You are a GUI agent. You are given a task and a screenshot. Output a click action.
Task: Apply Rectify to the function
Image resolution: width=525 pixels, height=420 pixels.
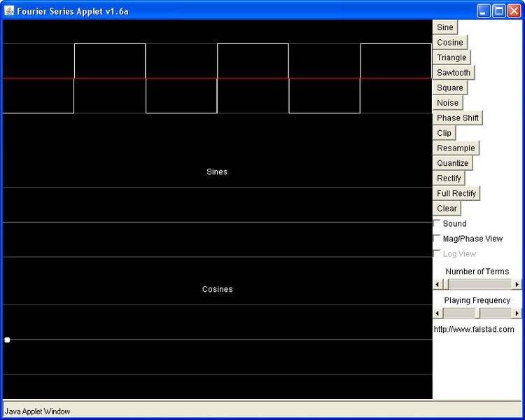tap(449, 178)
